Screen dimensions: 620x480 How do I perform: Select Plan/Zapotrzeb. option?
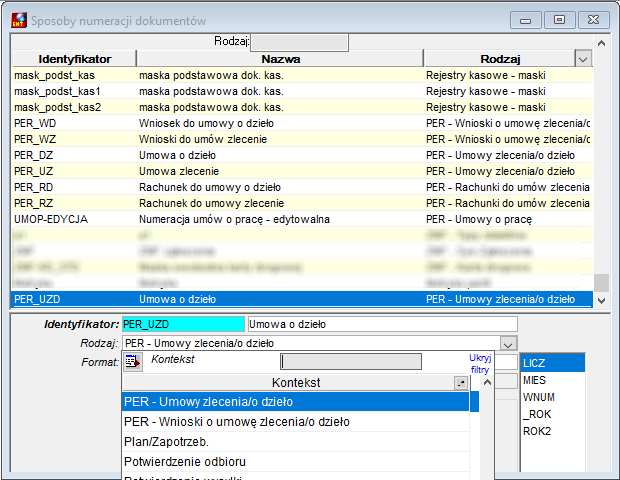click(x=296, y=442)
